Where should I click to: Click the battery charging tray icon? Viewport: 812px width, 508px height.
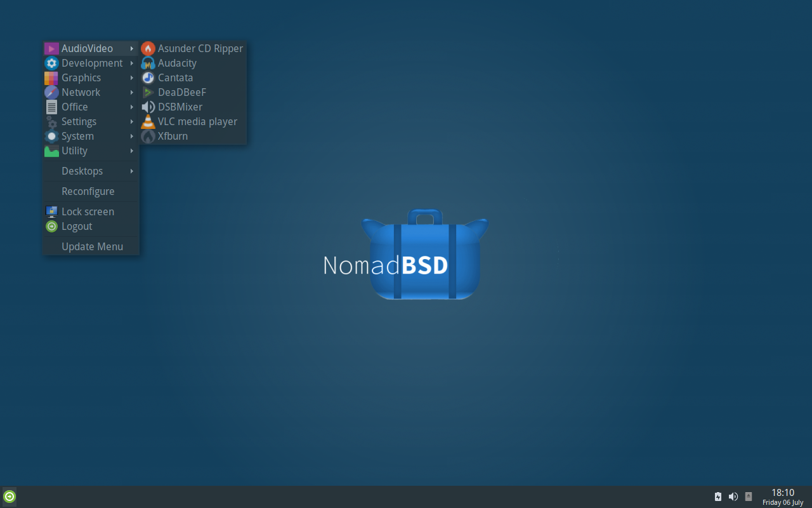718,497
